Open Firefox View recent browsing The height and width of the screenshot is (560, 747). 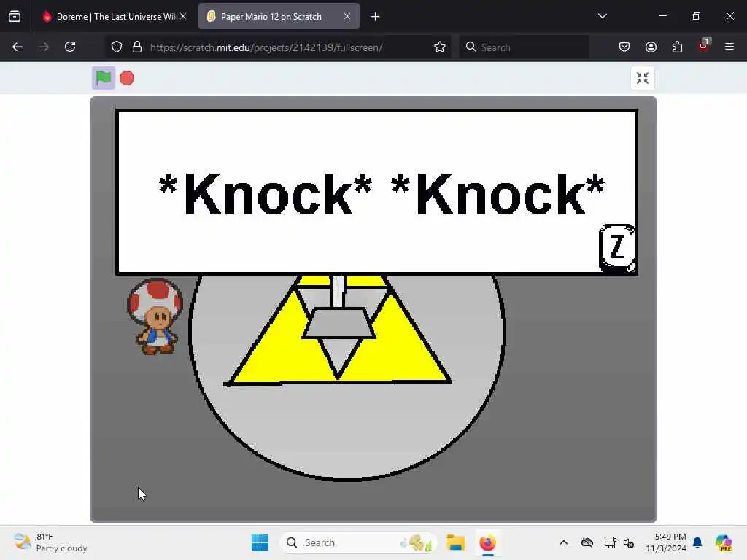pyautogui.click(x=15, y=17)
